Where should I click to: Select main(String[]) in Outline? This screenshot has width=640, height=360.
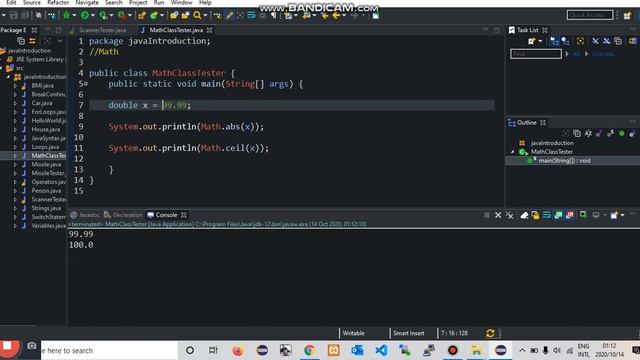[x=564, y=161]
